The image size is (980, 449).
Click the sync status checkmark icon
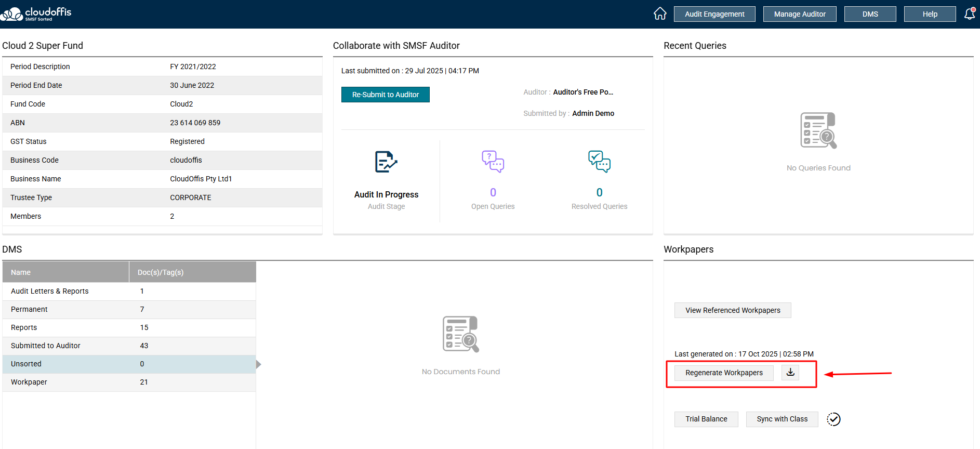pyautogui.click(x=833, y=419)
